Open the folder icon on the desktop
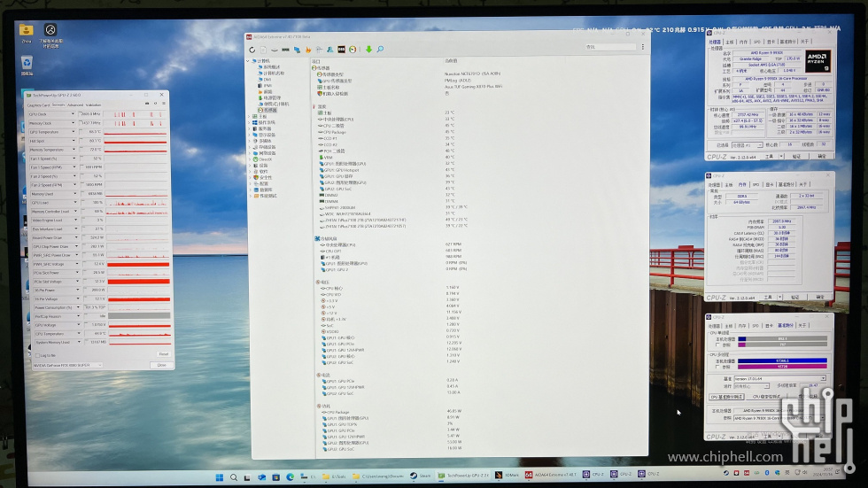The image size is (868, 488). (26, 30)
